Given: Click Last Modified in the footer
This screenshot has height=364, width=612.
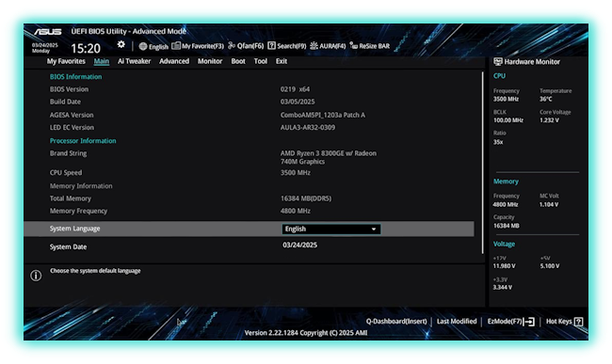Looking at the screenshot, I should (457, 321).
